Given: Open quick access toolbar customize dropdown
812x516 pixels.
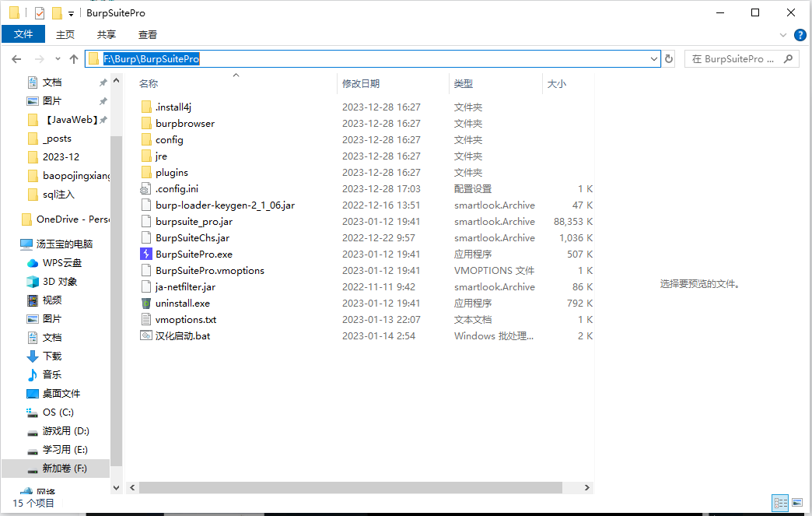Looking at the screenshot, I should tap(71, 13).
